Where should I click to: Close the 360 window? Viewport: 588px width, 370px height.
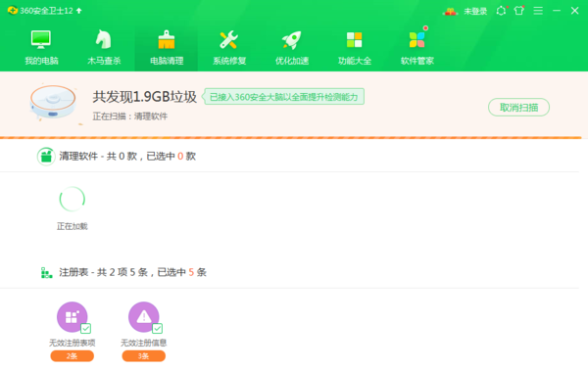575,11
